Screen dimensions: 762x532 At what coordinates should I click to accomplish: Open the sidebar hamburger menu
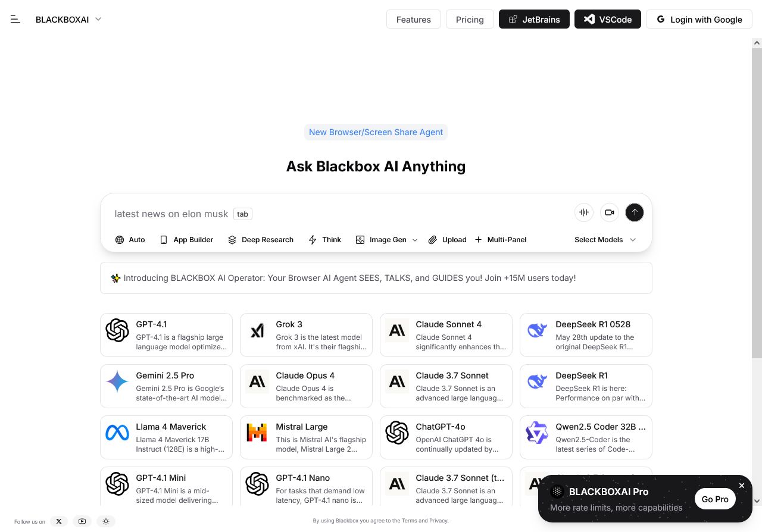pyautogui.click(x=15, y=20)
